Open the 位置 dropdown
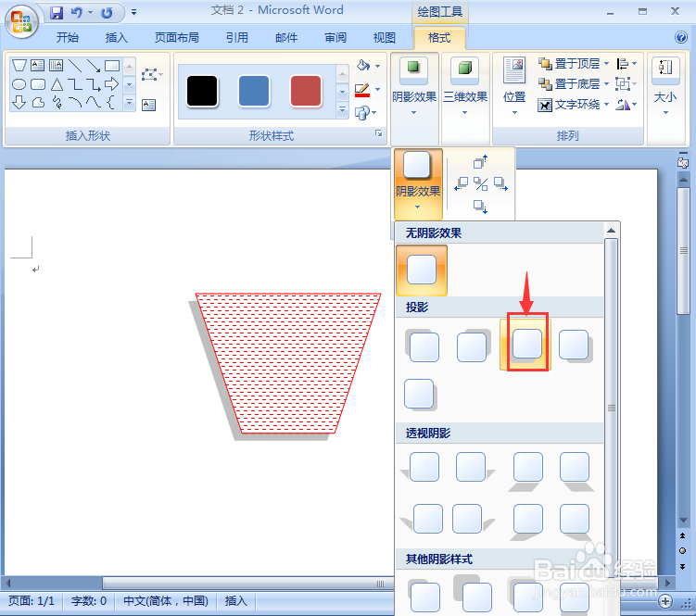This screenshot has height=616, width=696. click(514, 85)
